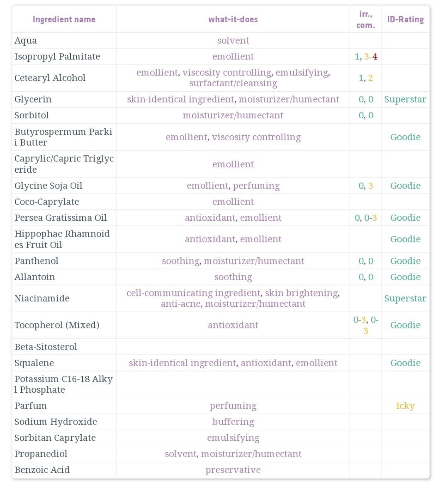This screenshot has width=448, height=489.
Task: Select the Niacinamide ingredient link
Action: [42, 298]
